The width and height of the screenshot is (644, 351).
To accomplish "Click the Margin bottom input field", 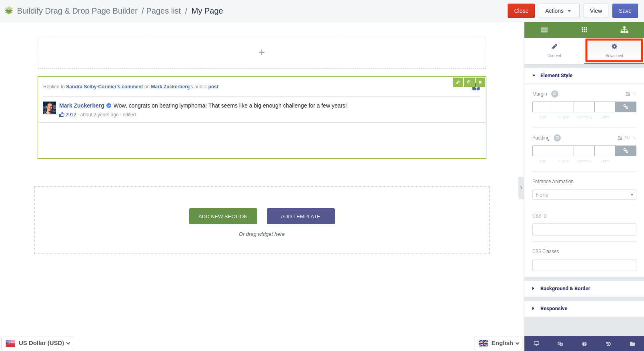I will coord(584,107).
